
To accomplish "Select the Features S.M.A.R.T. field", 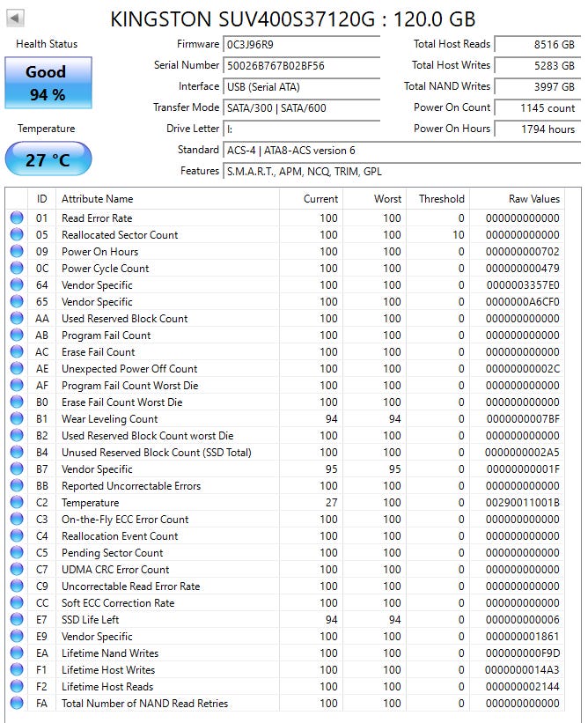I will click(402, 172).
